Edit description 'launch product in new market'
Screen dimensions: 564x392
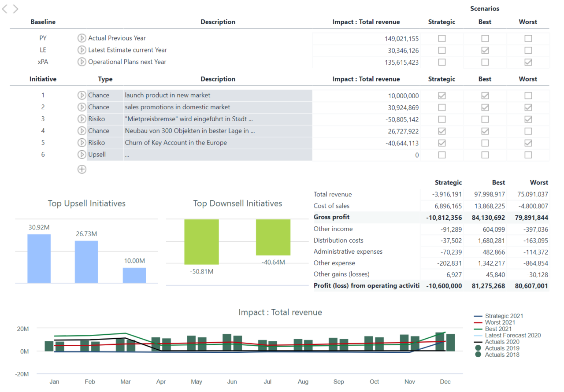point(218,95)
